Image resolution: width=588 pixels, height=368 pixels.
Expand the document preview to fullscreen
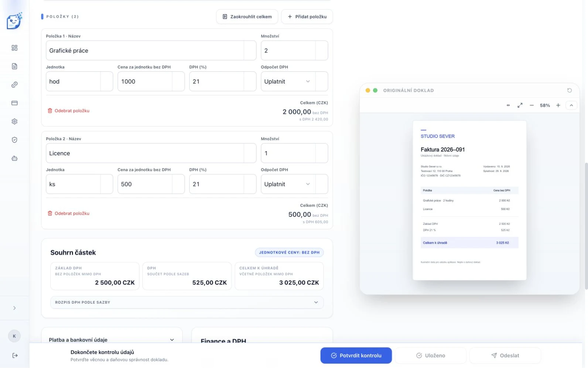[x=520, y=105]
